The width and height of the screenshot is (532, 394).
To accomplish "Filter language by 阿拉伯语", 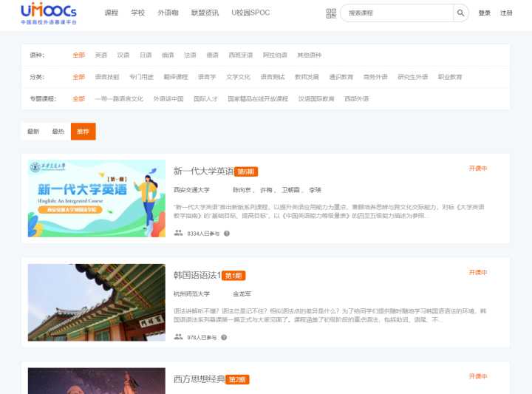I will [275, 55].
